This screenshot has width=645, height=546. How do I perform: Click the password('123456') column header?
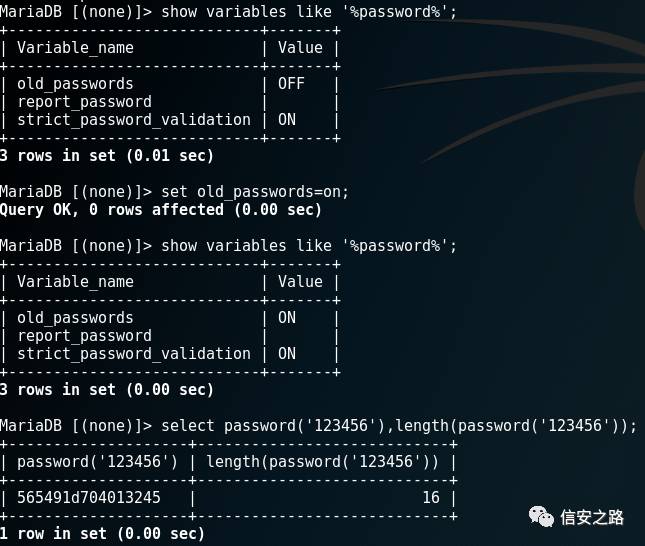[97, 462]
